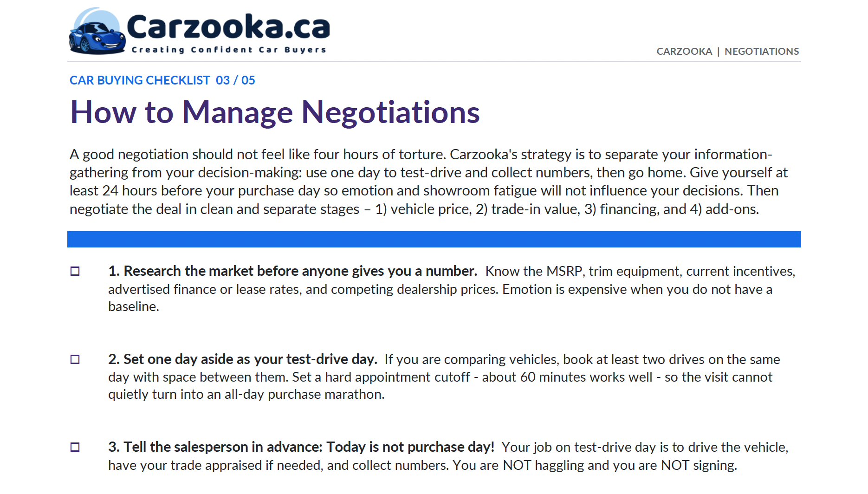
Task: Click the Carzooka.ca brand name text
Action: point(228,26)
